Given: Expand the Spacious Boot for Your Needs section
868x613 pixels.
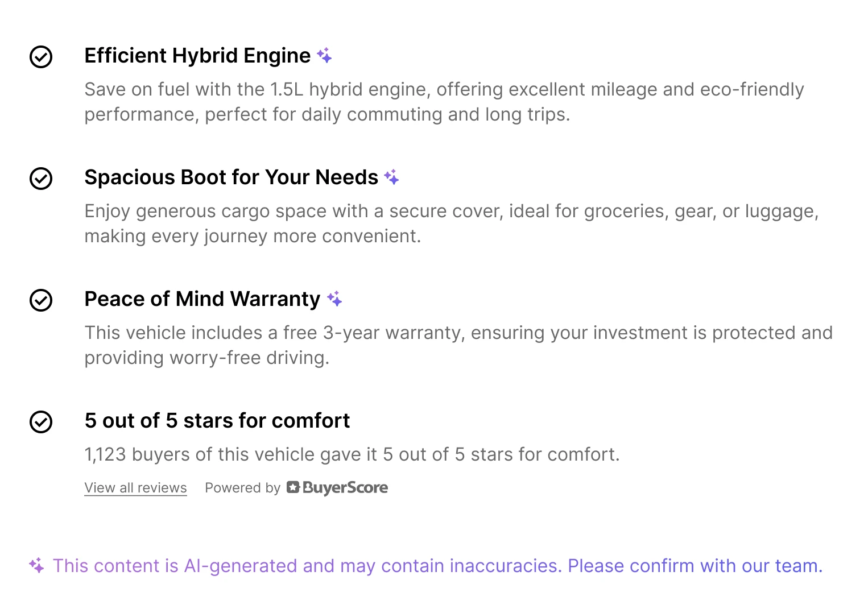Looking at the screenshot, I should 230,177.
